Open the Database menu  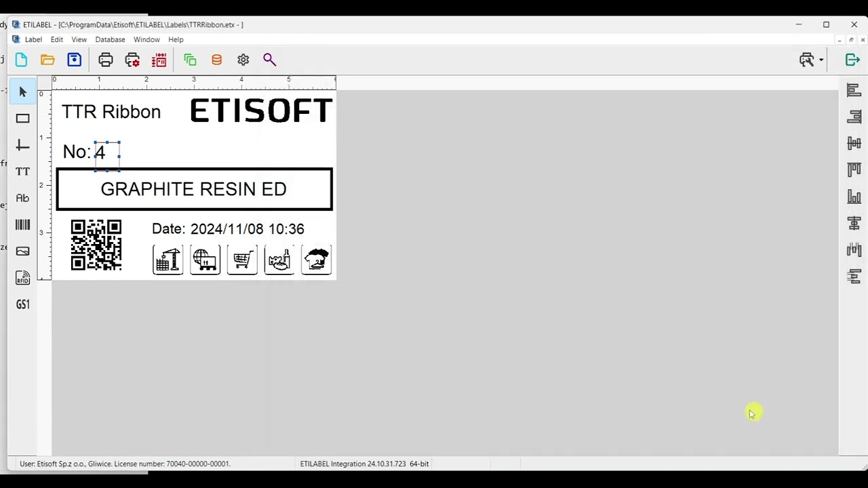110,39
